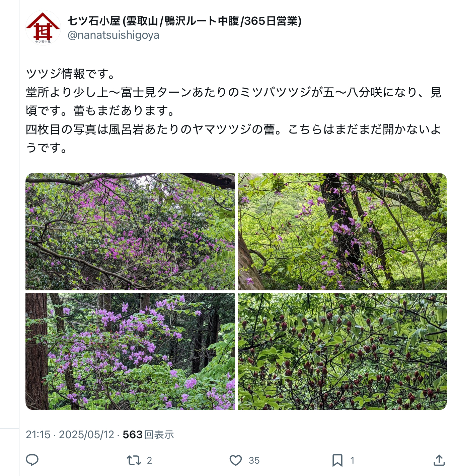Click the reply speech bubble icon
The width and height of the screenshot is (453, 476).
(x=32, y=460)
